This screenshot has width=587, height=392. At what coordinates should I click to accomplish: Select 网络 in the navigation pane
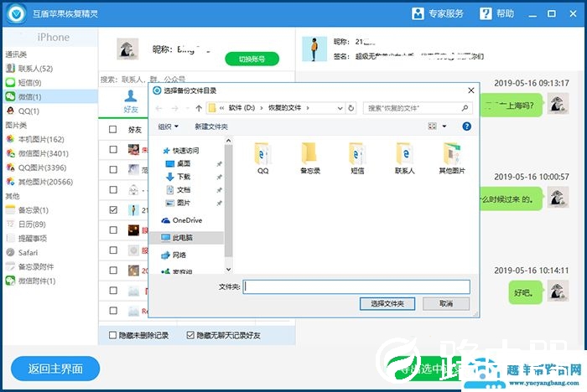click(174, 255)
